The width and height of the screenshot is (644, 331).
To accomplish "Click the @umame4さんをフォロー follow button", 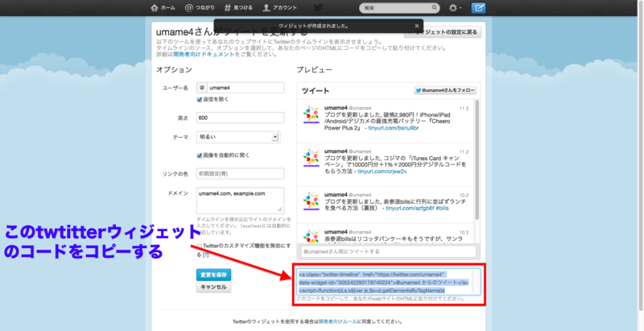I will tap(445, 90).
